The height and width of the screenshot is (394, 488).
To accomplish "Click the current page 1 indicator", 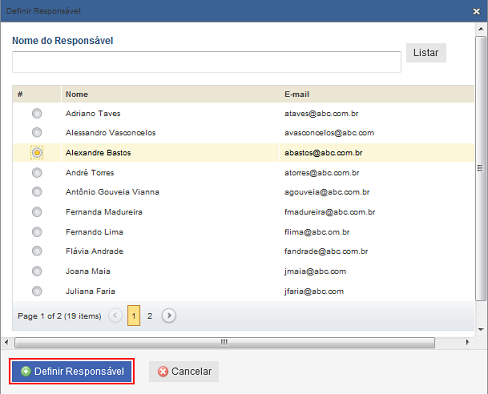I will point(134,315).
